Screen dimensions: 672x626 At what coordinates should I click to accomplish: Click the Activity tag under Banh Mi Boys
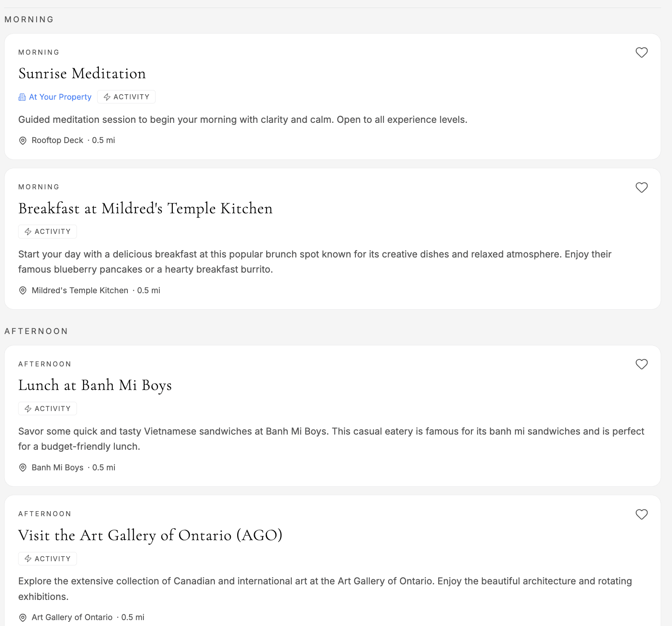pos(48,408)
